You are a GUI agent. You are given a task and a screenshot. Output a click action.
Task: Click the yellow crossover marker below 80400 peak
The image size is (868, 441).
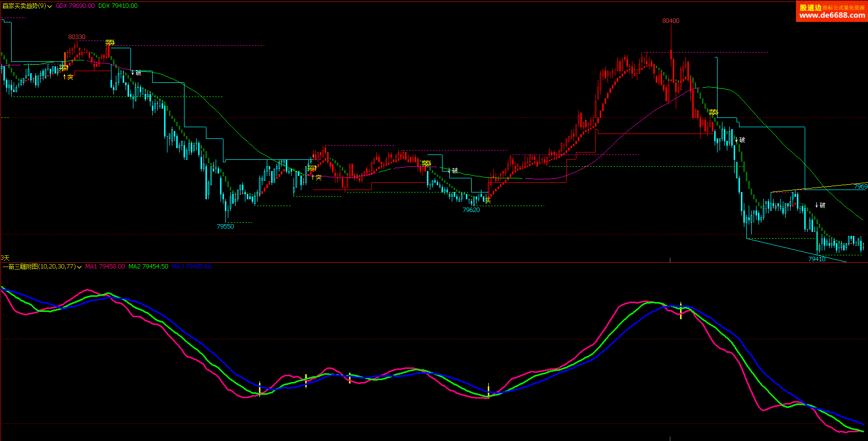point(681,310)
